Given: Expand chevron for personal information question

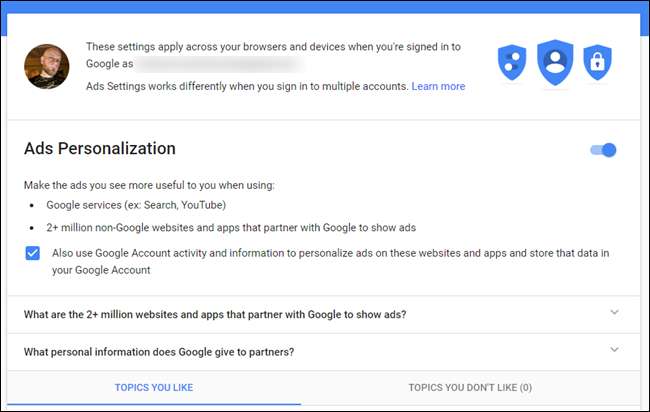Looking at the screenshot, I should click(x=614, y=350).
